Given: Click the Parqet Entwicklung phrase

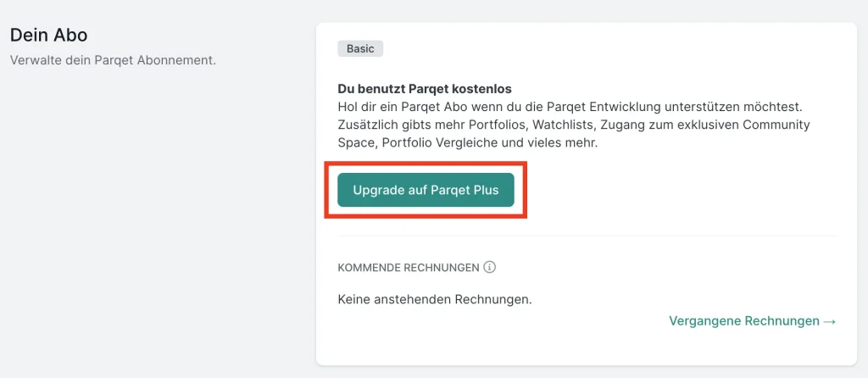Looking at the screenshot, I should 576,108.
